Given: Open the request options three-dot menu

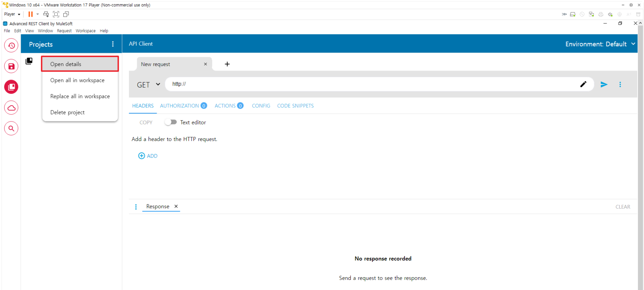Looking at the screenshot, I should click(620, 84).
